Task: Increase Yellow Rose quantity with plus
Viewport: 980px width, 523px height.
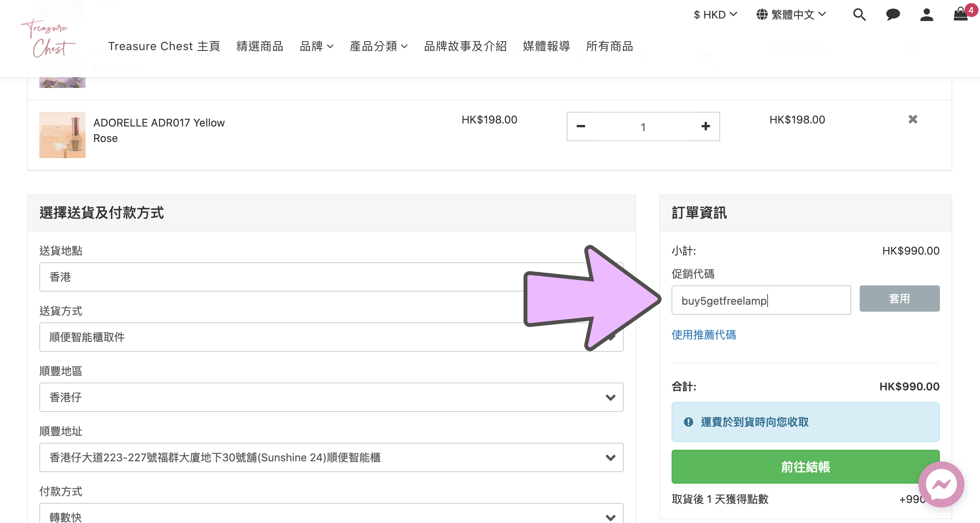Action: (x=706, y=127)
